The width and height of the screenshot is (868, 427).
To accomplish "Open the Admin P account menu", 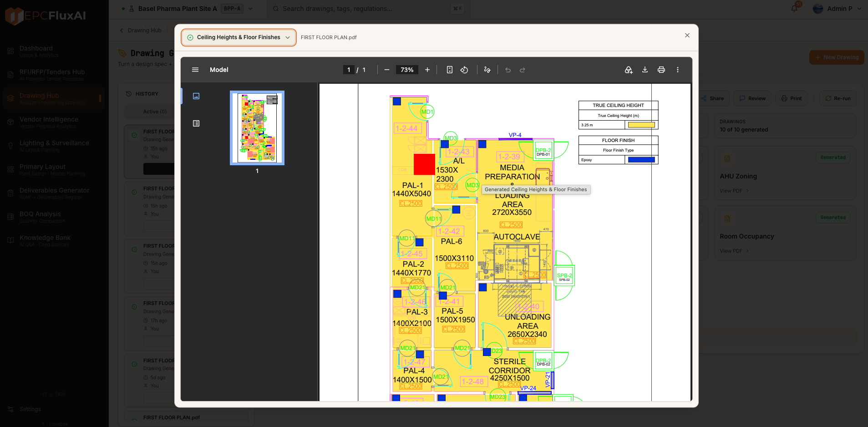I will coord(837,9).
